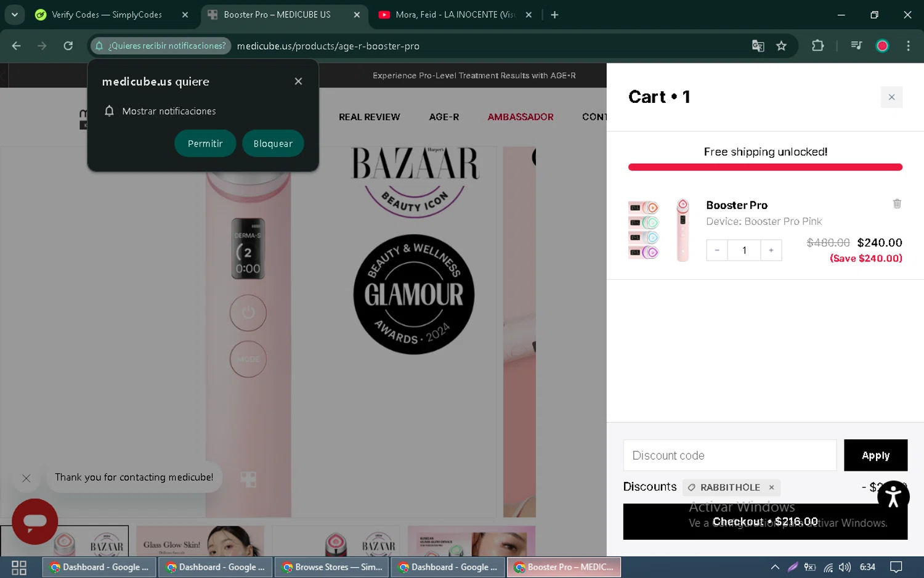Open Booster Pro cart item thumbnail
924x578 pixels.
(659, 230)
